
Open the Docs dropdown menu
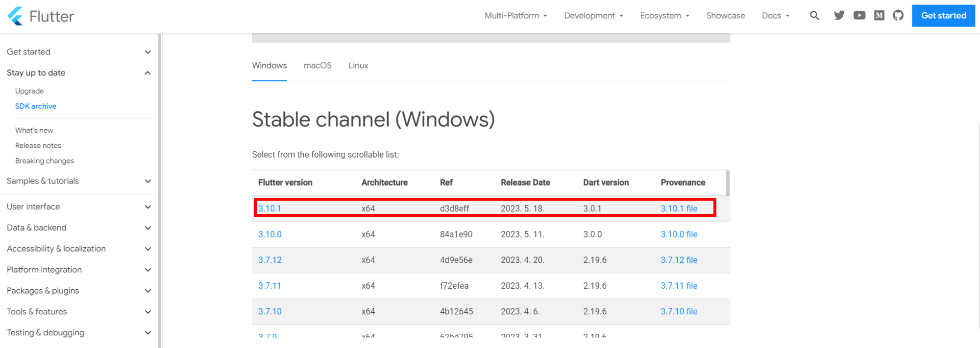click(776, 16)
